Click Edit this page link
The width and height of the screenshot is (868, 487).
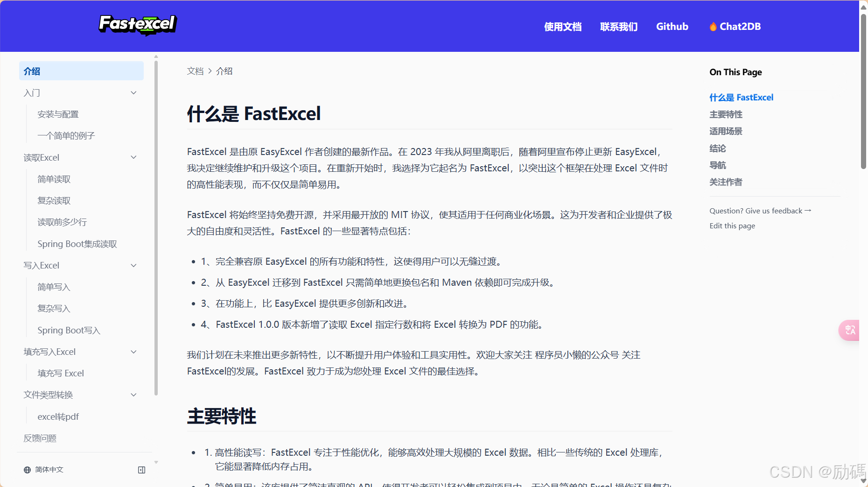point(732,226)
